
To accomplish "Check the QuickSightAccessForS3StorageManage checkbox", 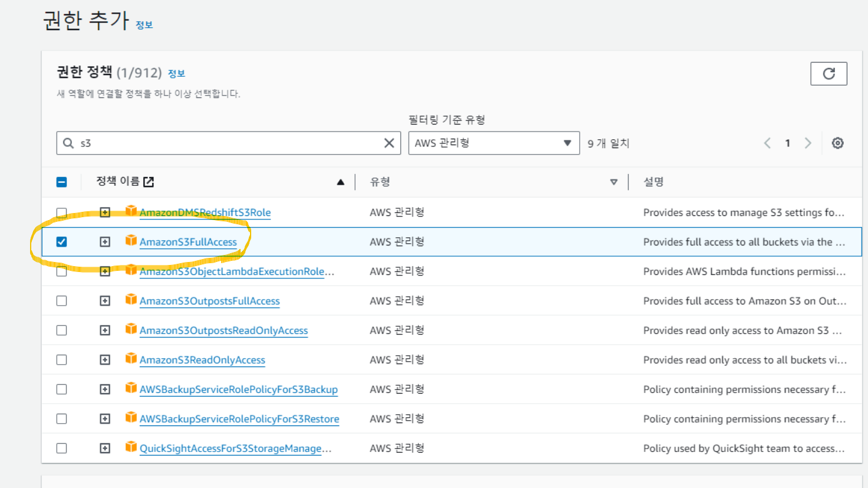I will pos(61,448).
